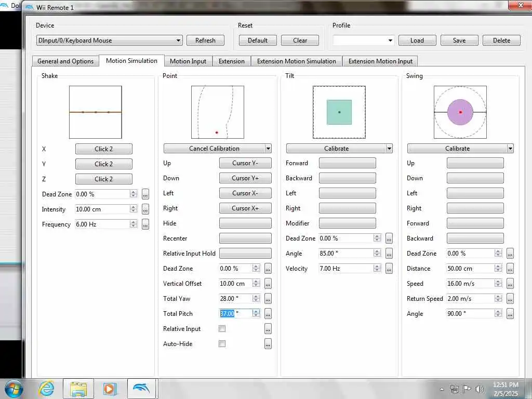
Task: Open Tilt Calibrate dropdown arrow
Action: click(390, 148)
